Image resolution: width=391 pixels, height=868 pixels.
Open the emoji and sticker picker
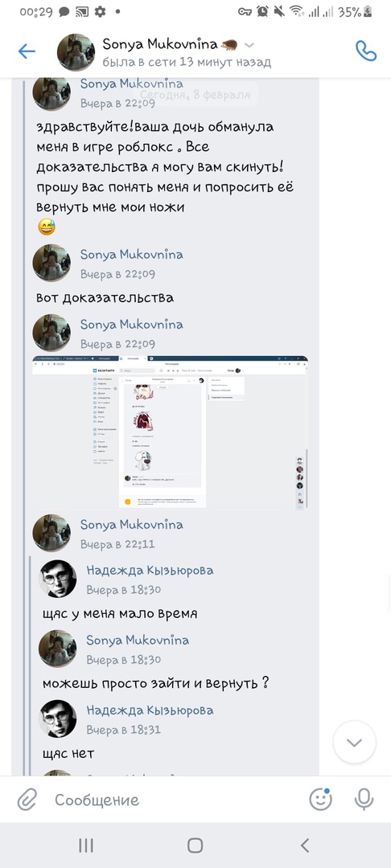pyautogui.click(x=320, y=799)
